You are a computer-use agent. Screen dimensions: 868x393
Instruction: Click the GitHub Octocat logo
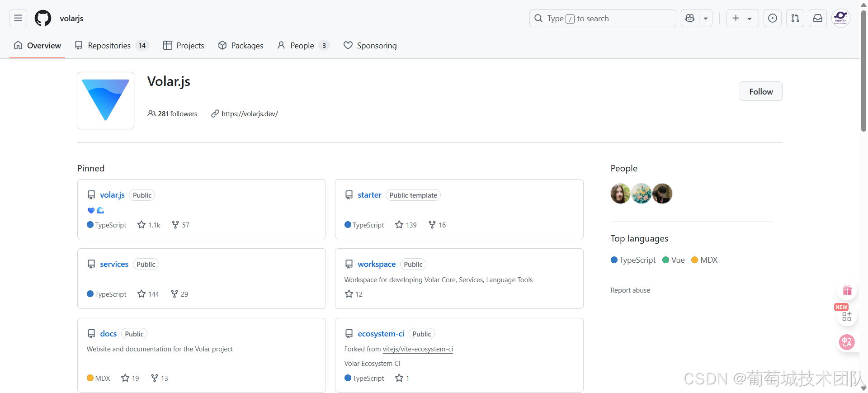(x=43, y=18)
